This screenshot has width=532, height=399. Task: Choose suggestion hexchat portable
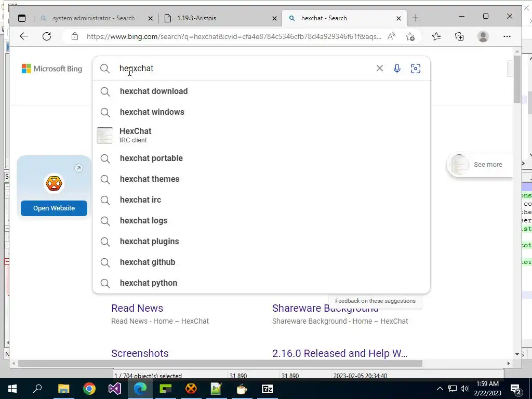[261, 158]
